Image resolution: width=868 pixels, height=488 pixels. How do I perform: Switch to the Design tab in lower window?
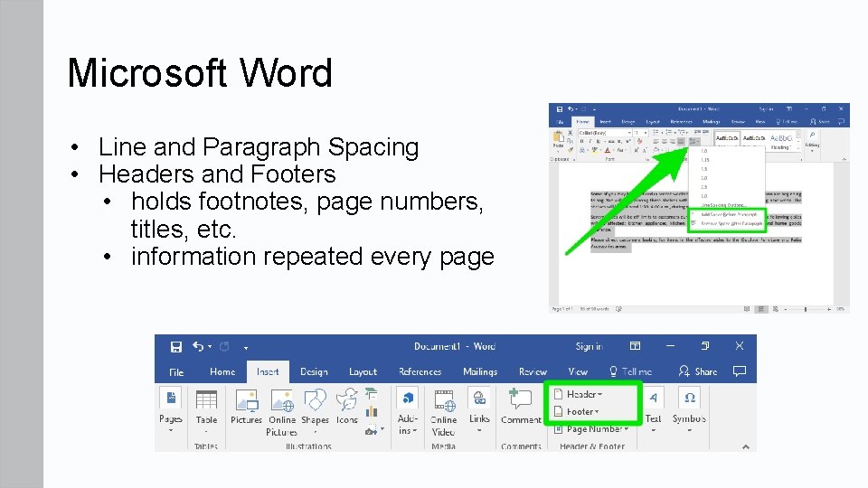pyautogui.click(x=314, y=371)
